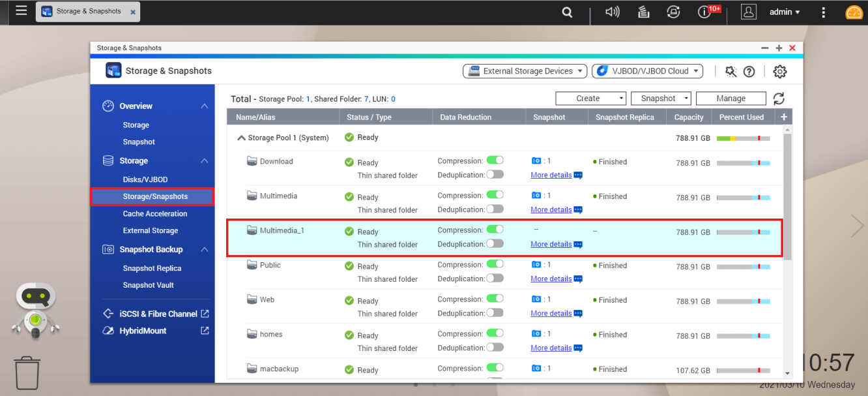Open the main hamburger menu
The image size is (868, 396).
point(21,11)
